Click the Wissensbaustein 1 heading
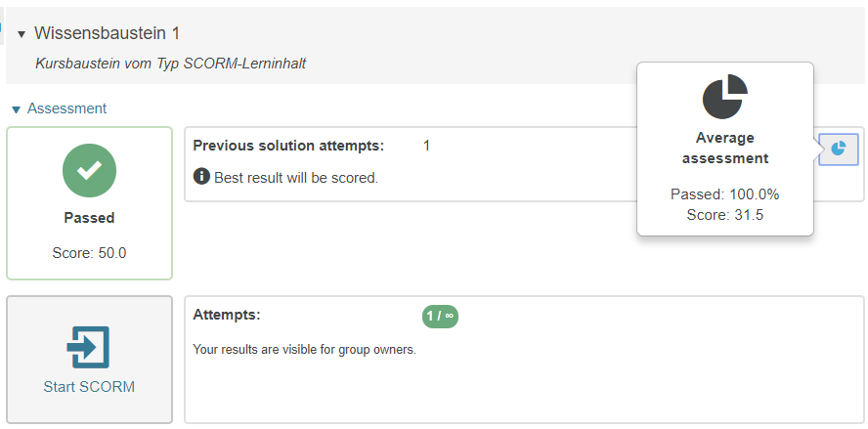Image resolution: width=868 pixels, height=429 pixels. click(x=107, y=33)
